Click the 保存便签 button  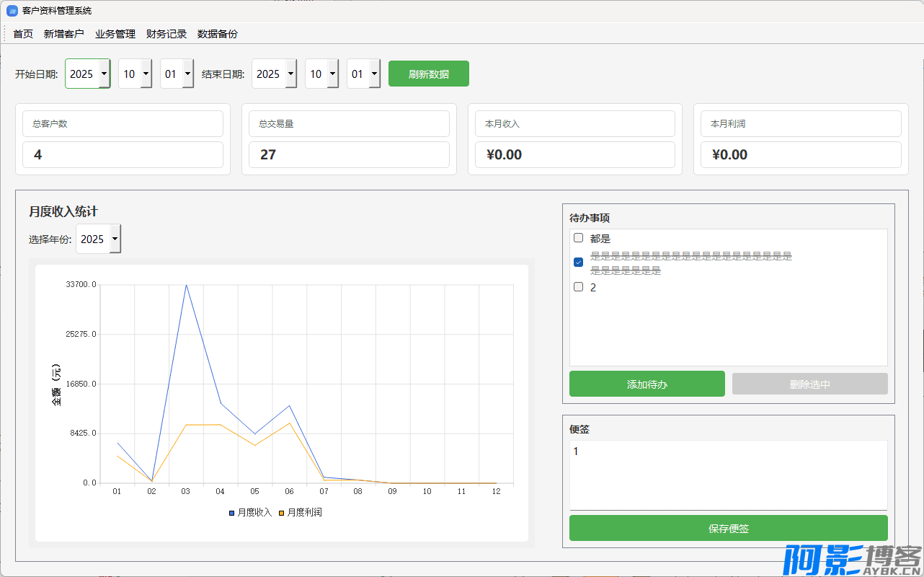point(728,528)
